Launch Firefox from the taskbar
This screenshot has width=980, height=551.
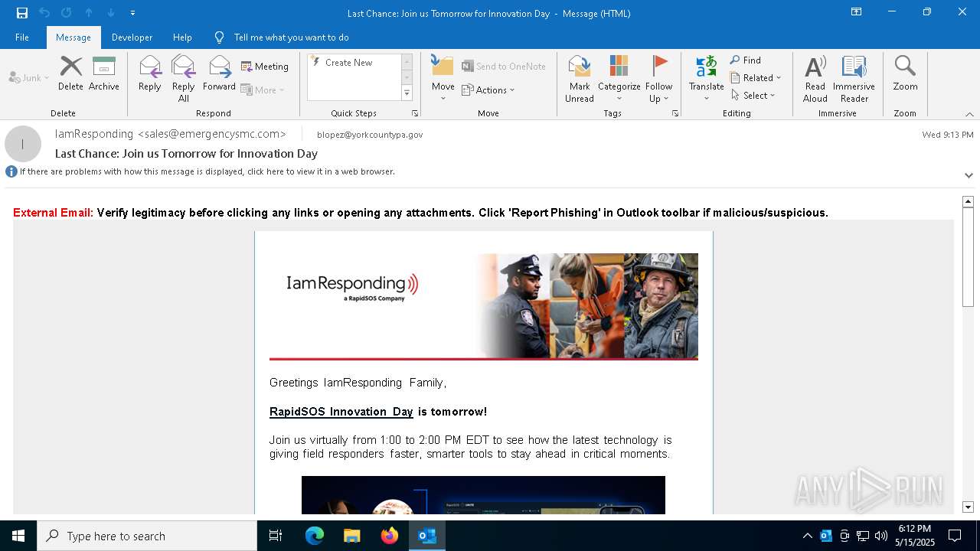[389, 536]
